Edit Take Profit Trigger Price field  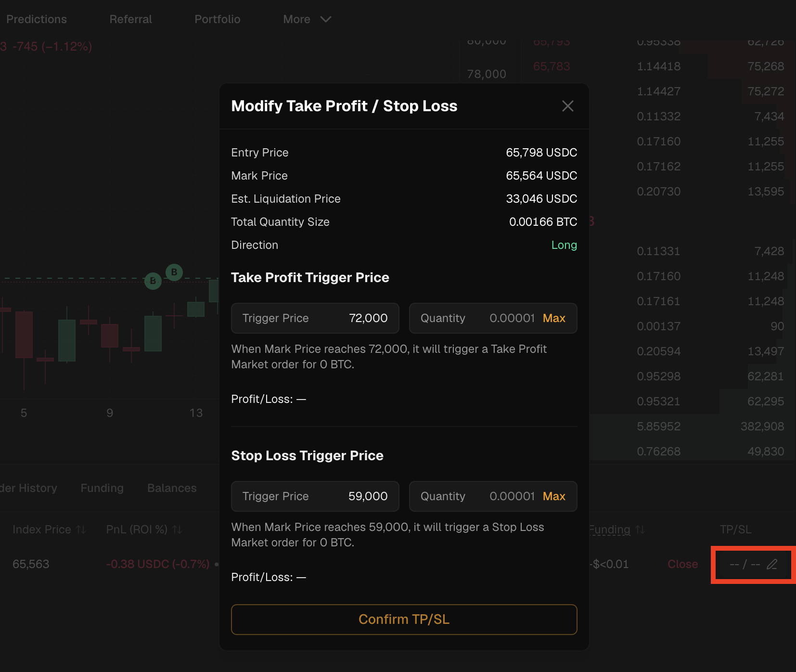pyautogui.click(x=315, y=318)
